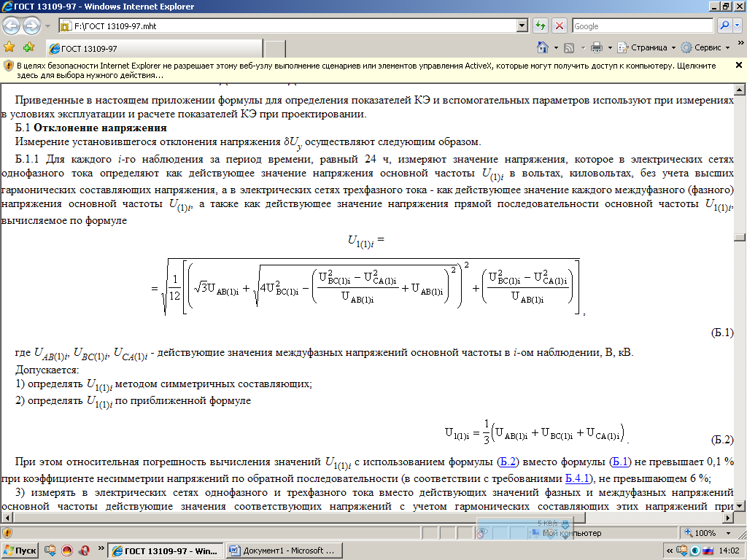Click the 14:02 system clock
The image size is (747, 560).
click(729, 551)
